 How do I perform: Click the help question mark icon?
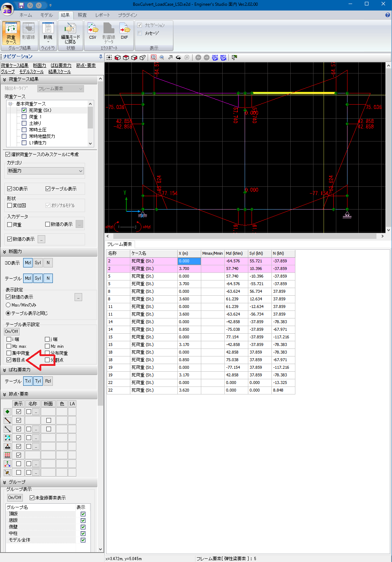[388, 15]
